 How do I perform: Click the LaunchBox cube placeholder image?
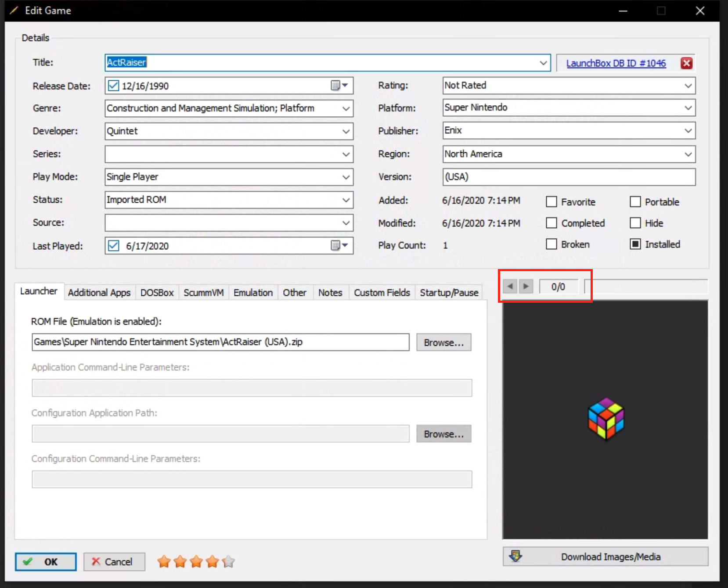(x=606, y=419)
